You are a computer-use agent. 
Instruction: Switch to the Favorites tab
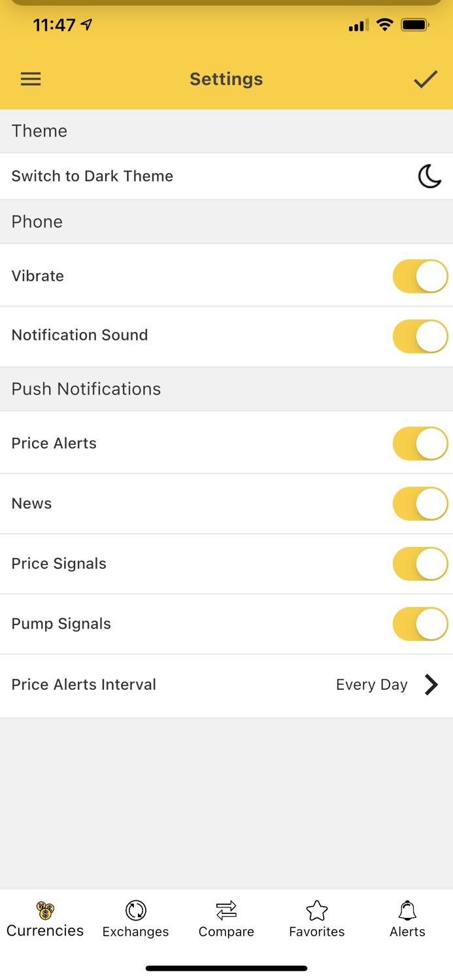click(316, 920)
